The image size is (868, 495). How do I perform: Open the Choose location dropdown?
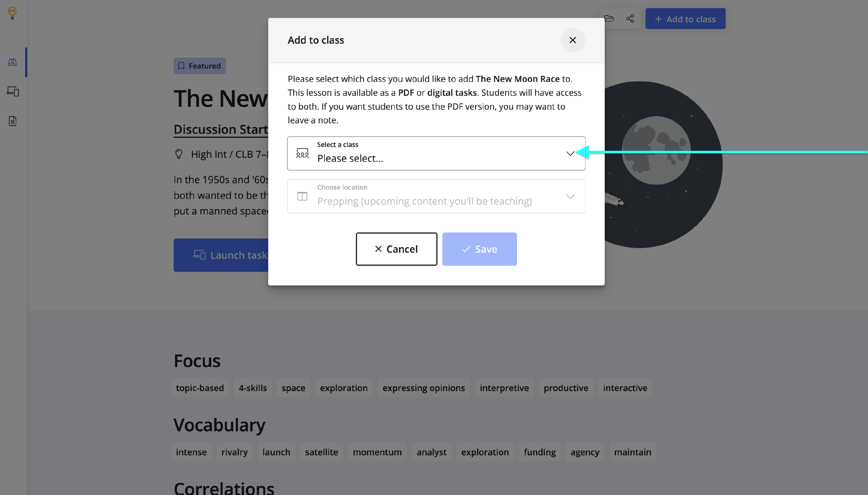point(436,196)
